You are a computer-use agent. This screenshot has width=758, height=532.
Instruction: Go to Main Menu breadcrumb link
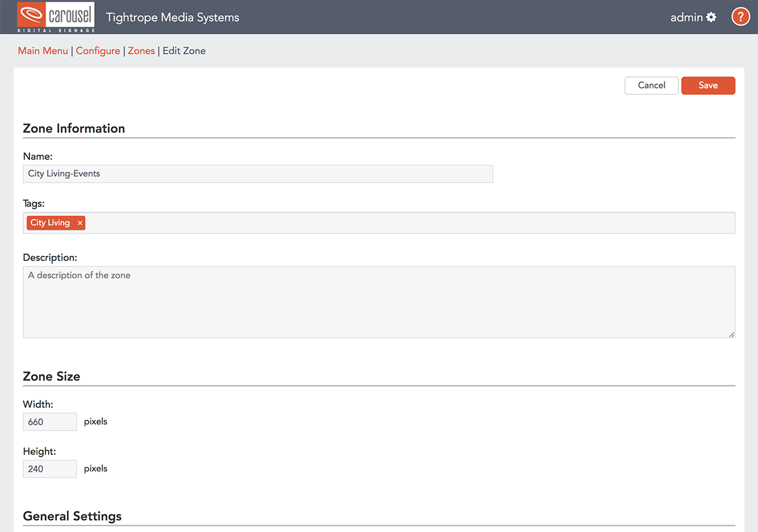[43, 51]
